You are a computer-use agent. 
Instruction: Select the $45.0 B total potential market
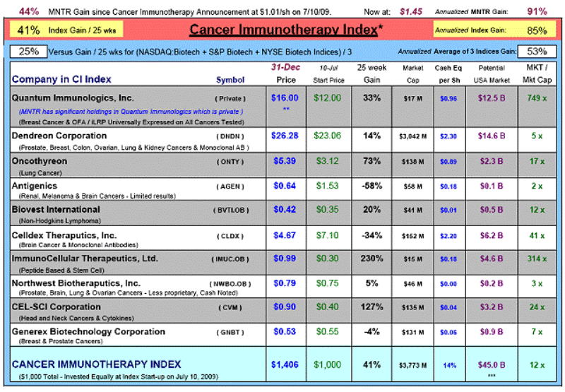coord(492,365)
